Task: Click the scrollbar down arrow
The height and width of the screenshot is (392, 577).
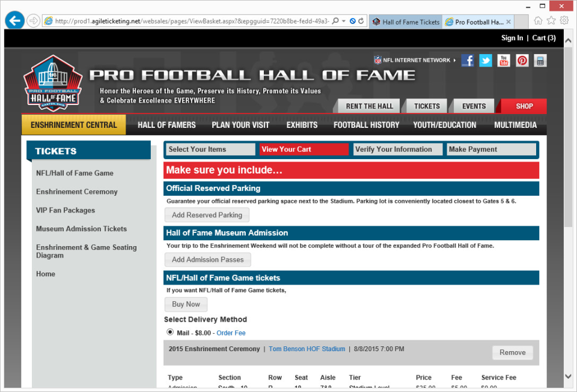Action: (x=568, y=376)
